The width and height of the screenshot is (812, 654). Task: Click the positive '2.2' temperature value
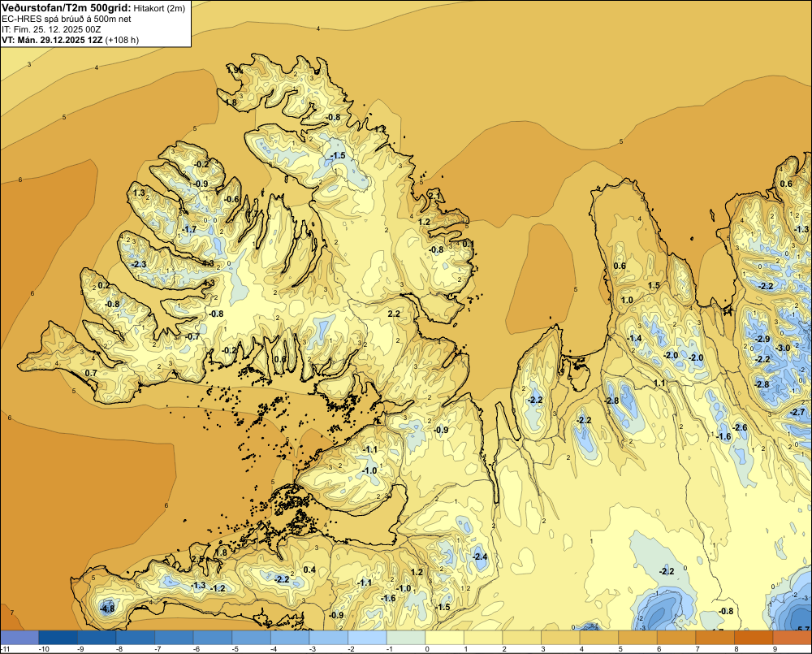point(394,314)
